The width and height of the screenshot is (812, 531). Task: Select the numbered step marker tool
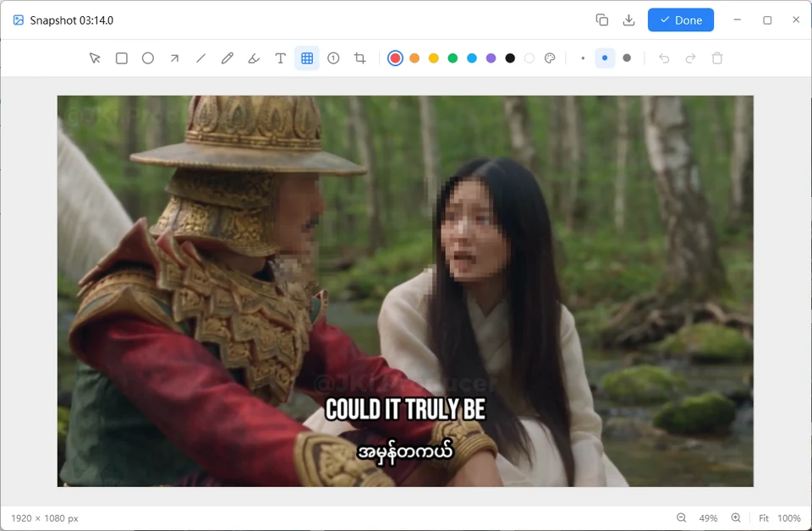333,58
